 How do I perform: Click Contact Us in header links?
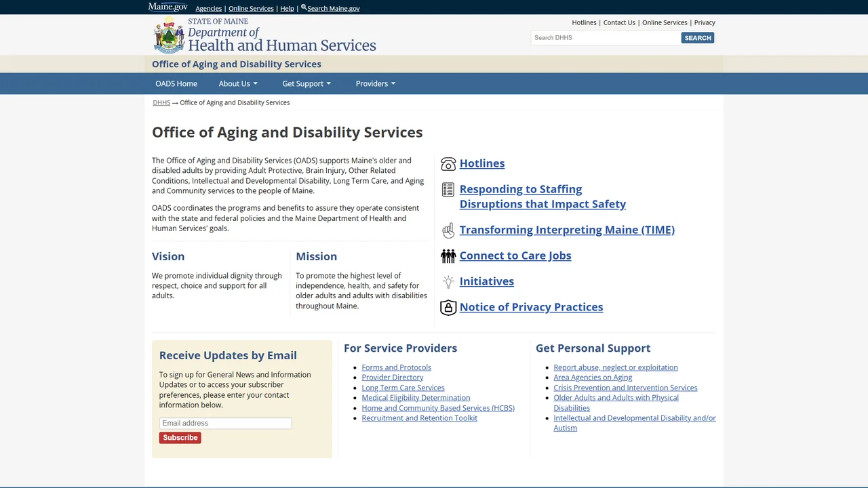tap(619, 22)
